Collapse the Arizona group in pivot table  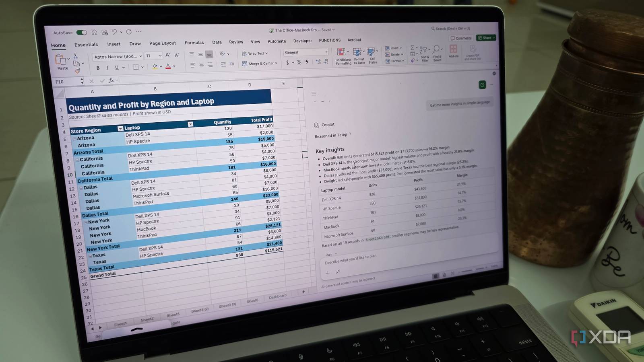(74, 138)
